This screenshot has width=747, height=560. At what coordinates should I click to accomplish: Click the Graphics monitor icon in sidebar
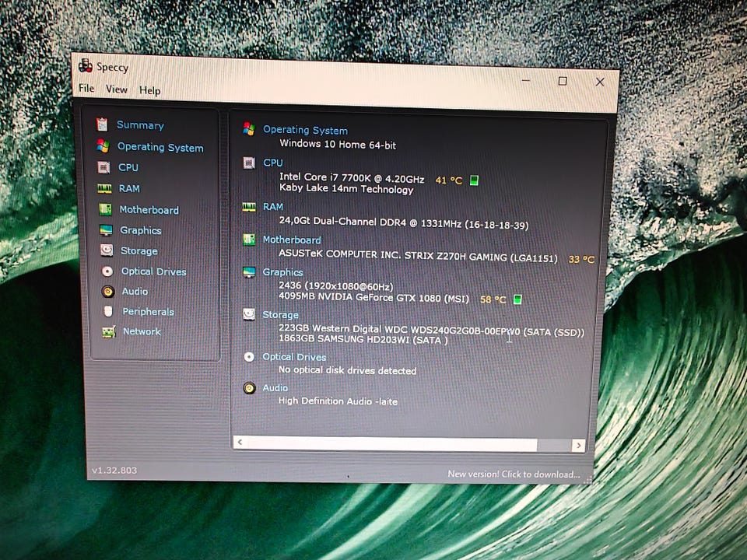106,230
